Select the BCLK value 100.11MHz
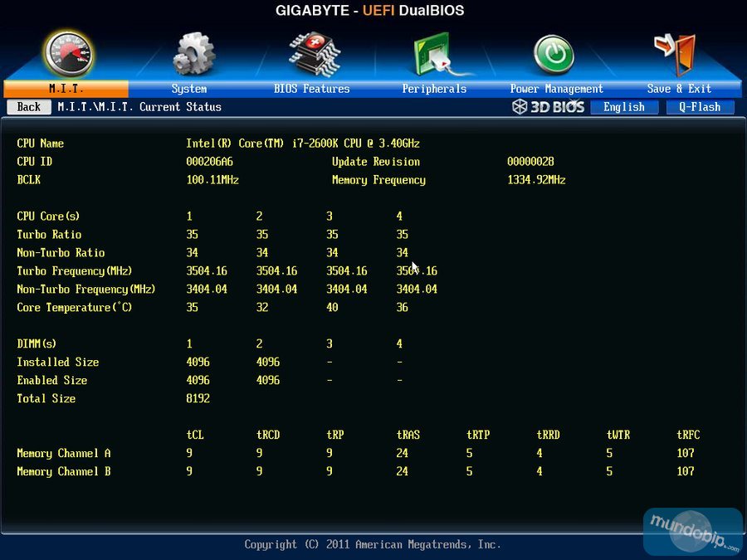 (212, 180)
